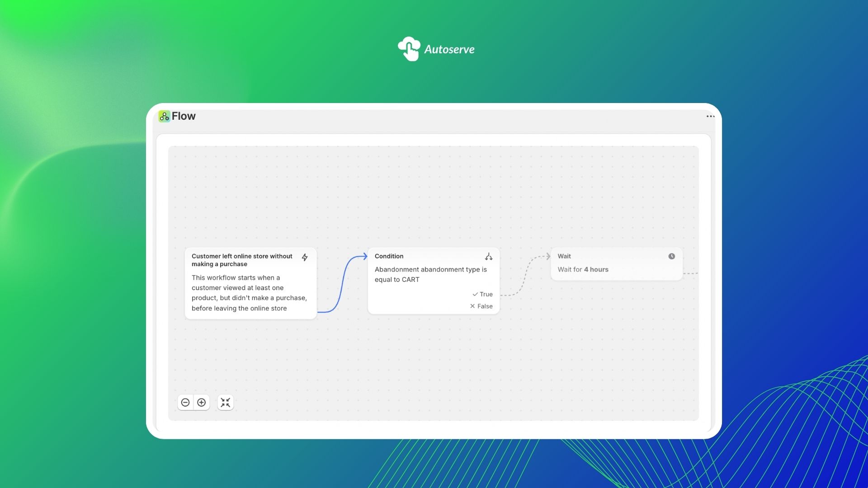Click the lightning bolt trigger icon
Screen dimensions: 868x488
[305, 257]
